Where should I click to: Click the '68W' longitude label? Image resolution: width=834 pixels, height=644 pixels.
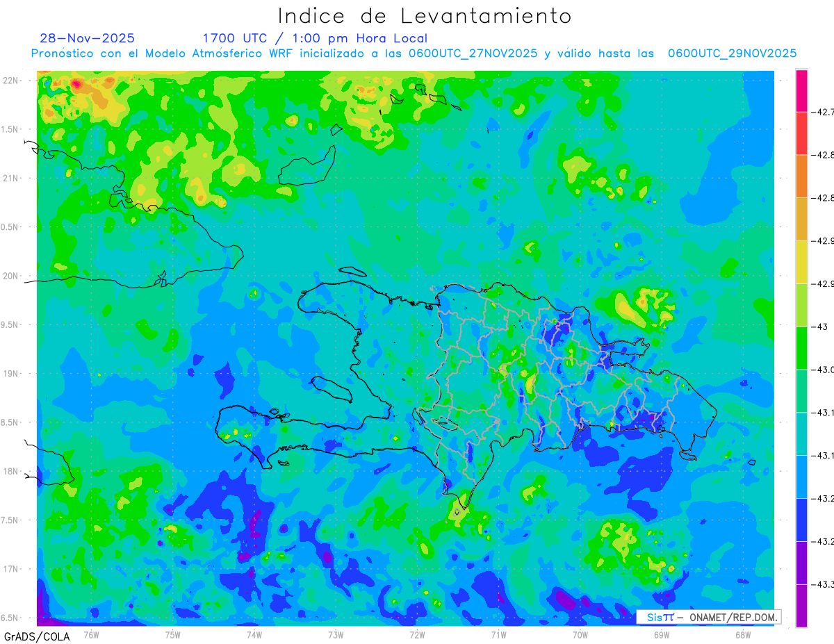(x=742, y=634)
